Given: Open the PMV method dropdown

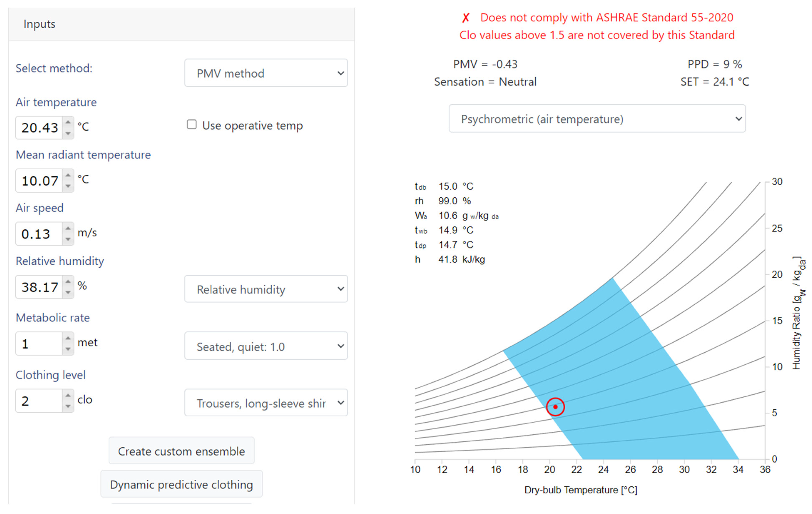Looking at the screenshot, I should (x=266, y=73).
